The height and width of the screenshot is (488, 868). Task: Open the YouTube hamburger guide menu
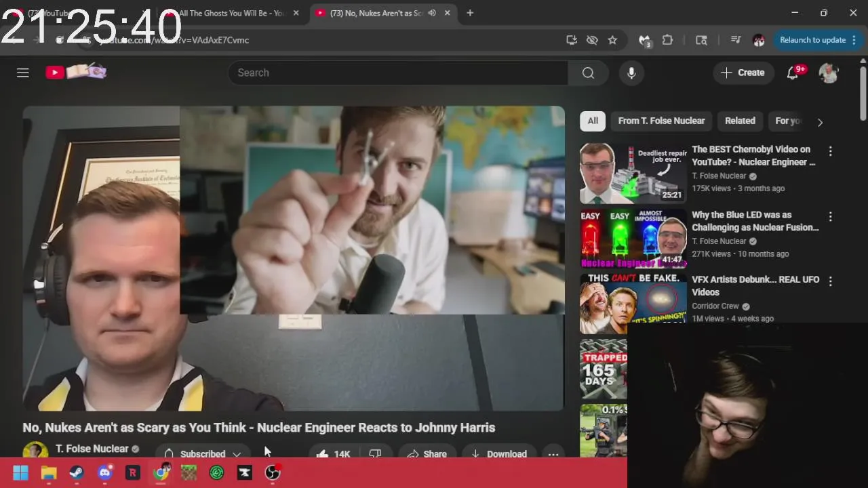(23, 73)
